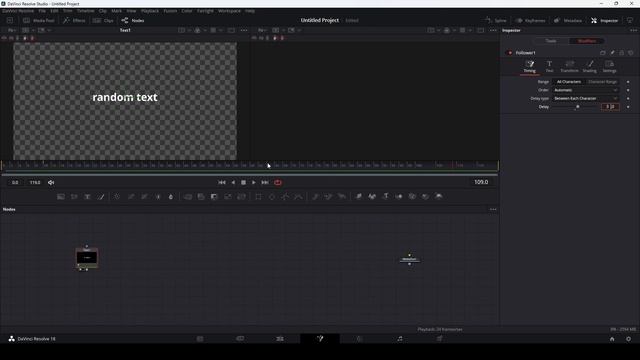Image resolution: width=640 pixels, height=360 pixels.
Task: Open the Spline editor
Action: (496, 20)
